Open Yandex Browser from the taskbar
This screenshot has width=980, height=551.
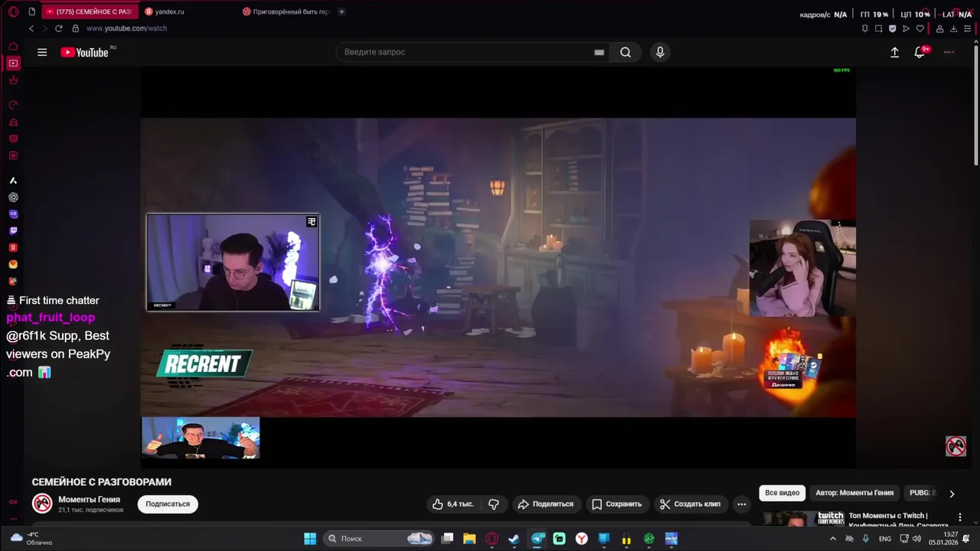point(582,539)
